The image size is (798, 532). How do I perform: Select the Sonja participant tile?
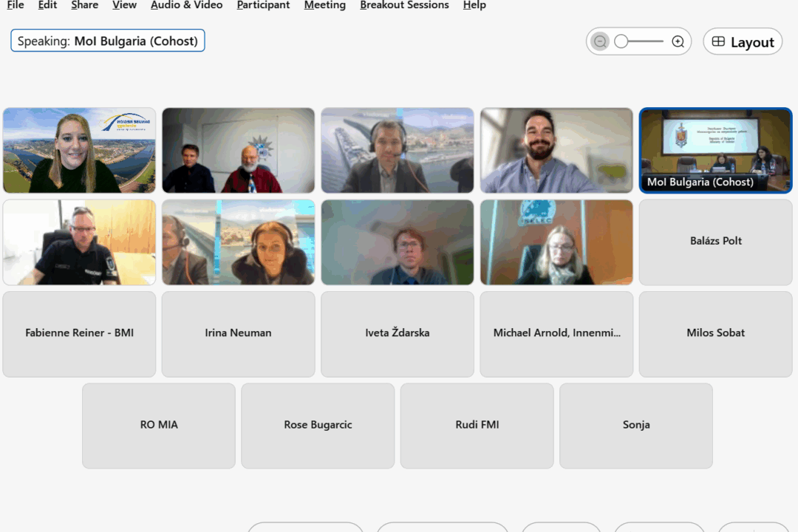(x=635, y=425)
